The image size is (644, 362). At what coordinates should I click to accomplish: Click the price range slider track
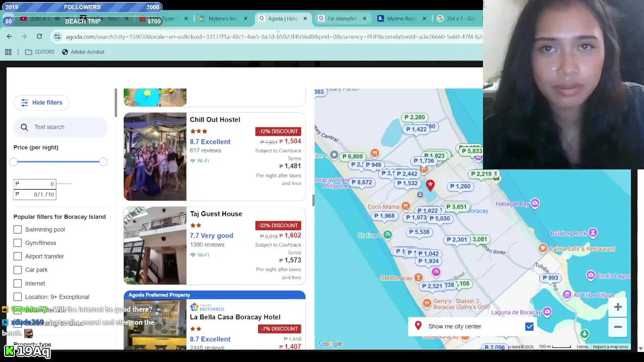coord(58,161)
